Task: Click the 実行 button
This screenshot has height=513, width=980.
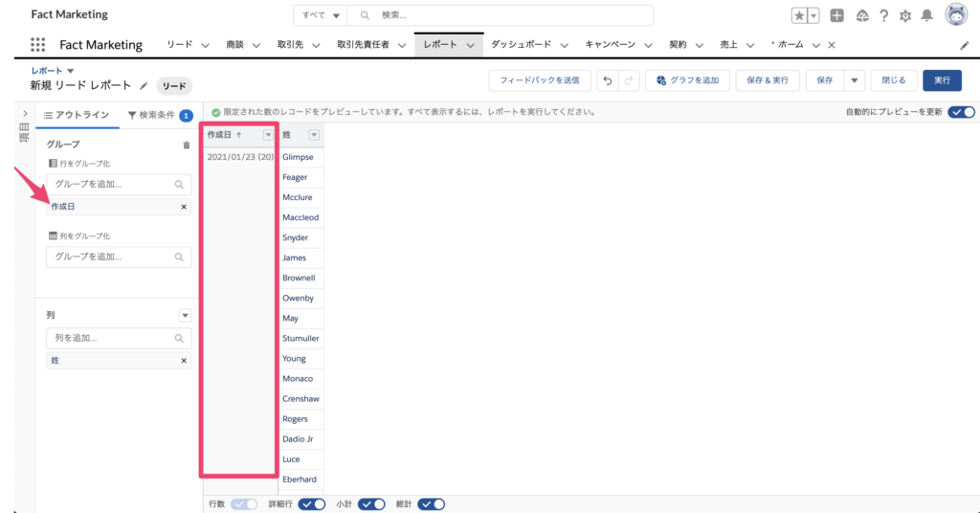Action: (x=942, y=80)
